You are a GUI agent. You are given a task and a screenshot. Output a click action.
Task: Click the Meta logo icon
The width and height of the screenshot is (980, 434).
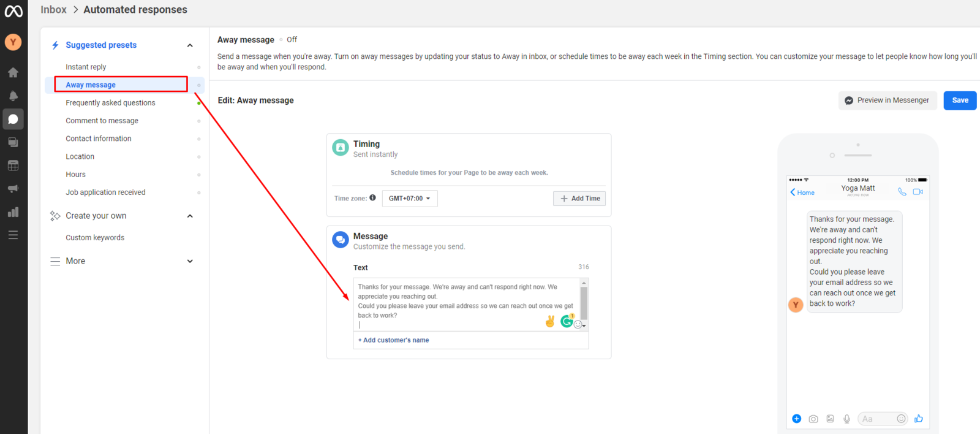point(13,11)
